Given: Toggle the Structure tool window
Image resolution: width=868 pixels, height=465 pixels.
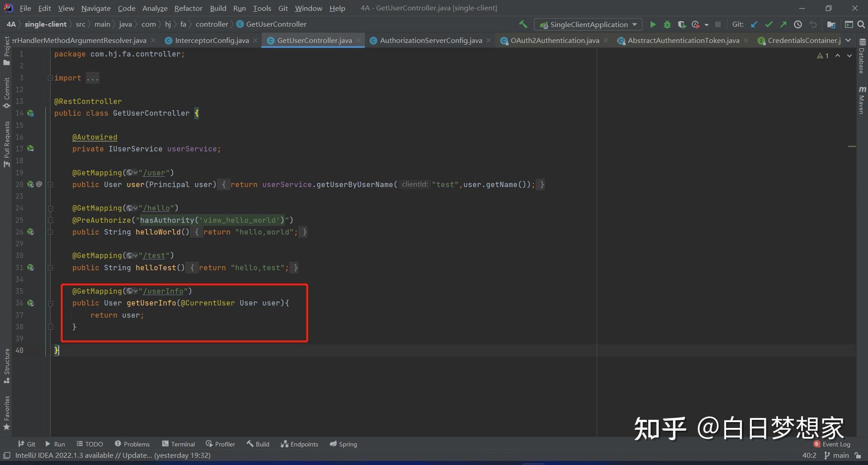Looking at the screenshot, I should click(7, 366).
